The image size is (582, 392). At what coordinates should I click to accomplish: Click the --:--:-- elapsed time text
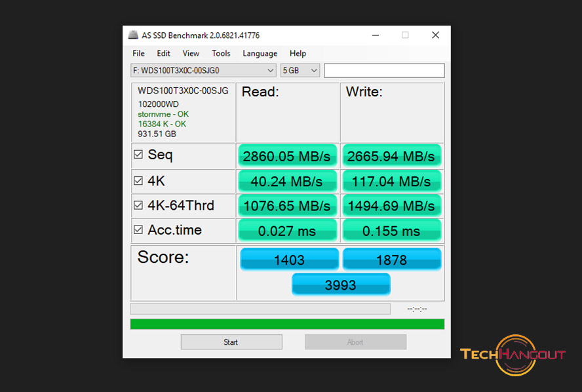click(417, 309)
